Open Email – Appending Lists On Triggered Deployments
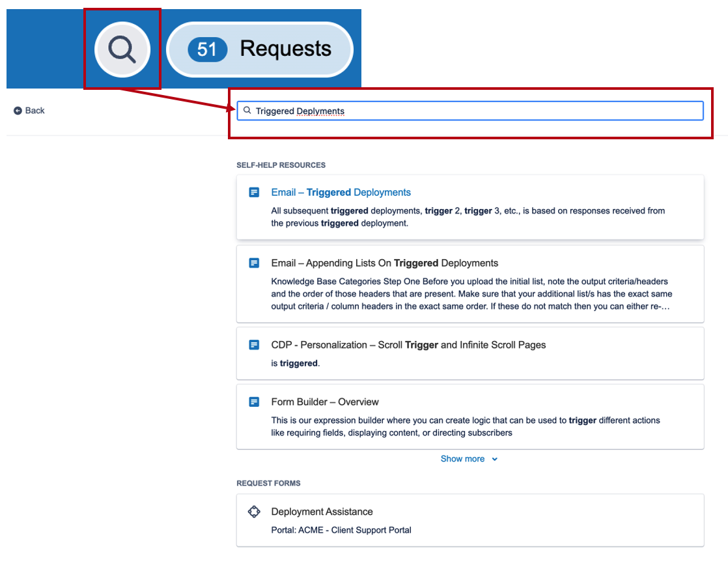The image size is (728, 565). click(384, 263)
